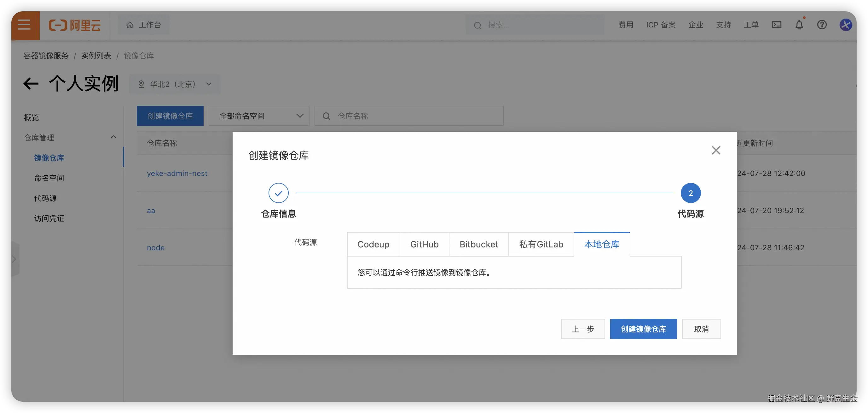The image size is (868, 413).
Task: Click the back arrow beside 个人实例
Action: point(31,84)
